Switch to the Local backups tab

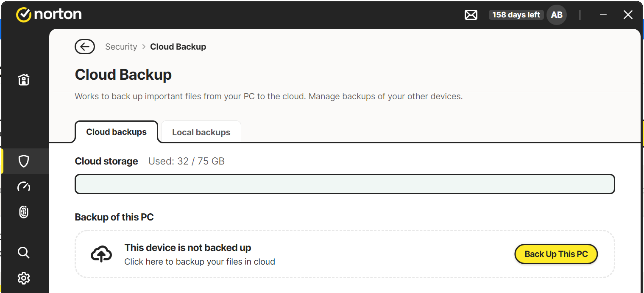201,132
